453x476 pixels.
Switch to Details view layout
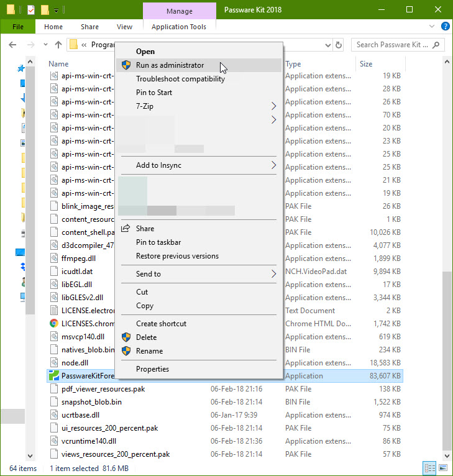429,468
